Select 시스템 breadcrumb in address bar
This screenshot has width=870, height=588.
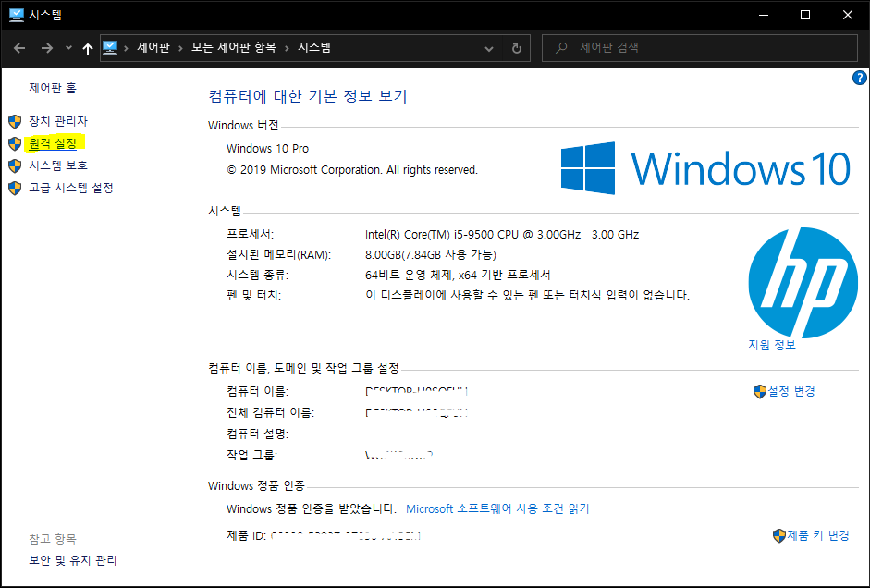pos(314,48)
